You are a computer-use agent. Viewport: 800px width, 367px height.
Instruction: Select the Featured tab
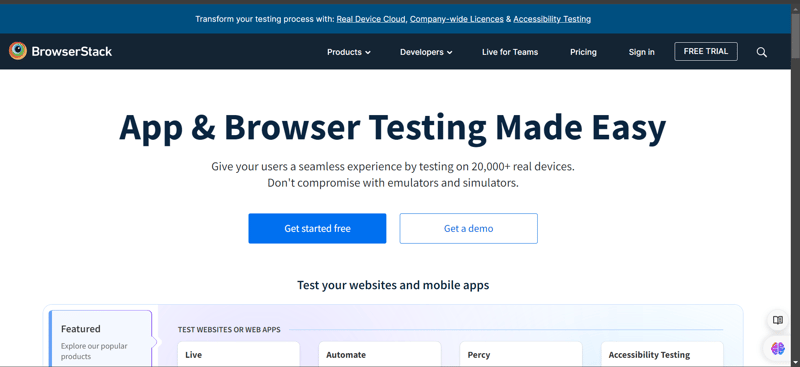pos(101,338)
